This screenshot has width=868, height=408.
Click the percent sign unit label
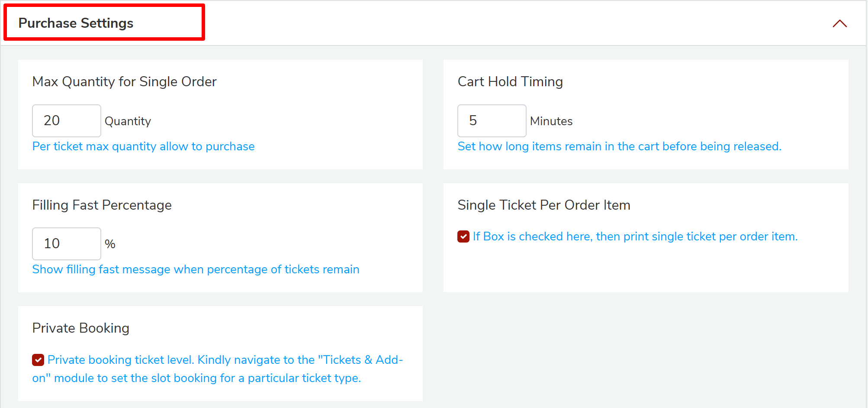tap(110, 244)
